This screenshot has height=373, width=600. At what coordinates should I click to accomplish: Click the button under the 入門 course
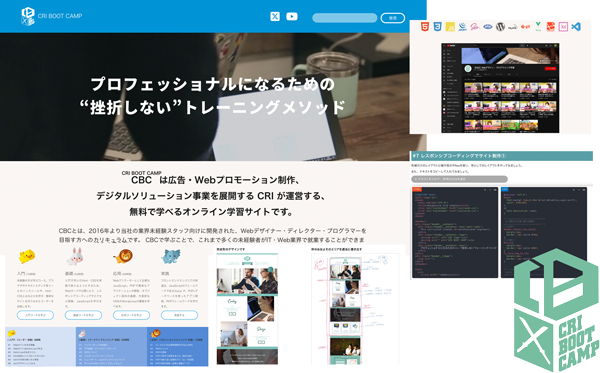[x=35, y=315]
